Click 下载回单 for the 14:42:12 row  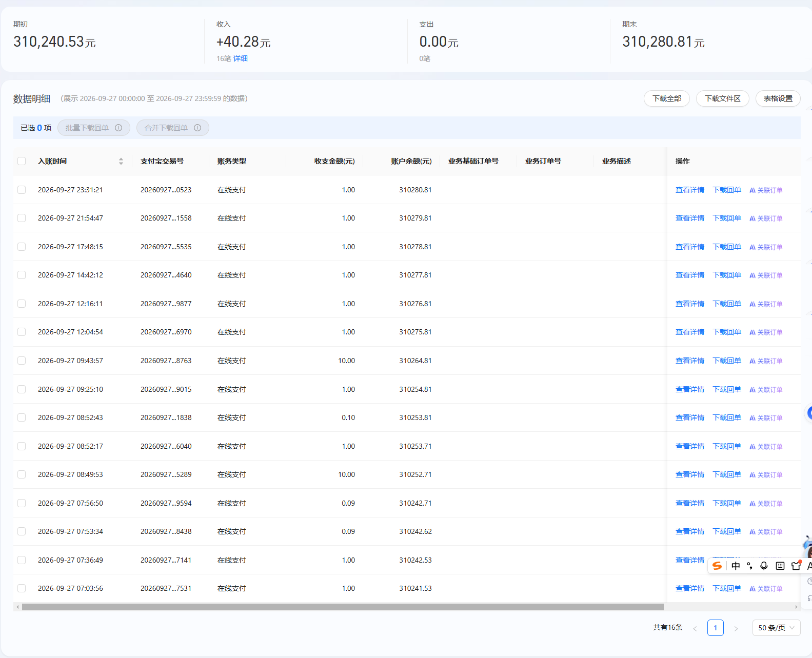[727, 275]
